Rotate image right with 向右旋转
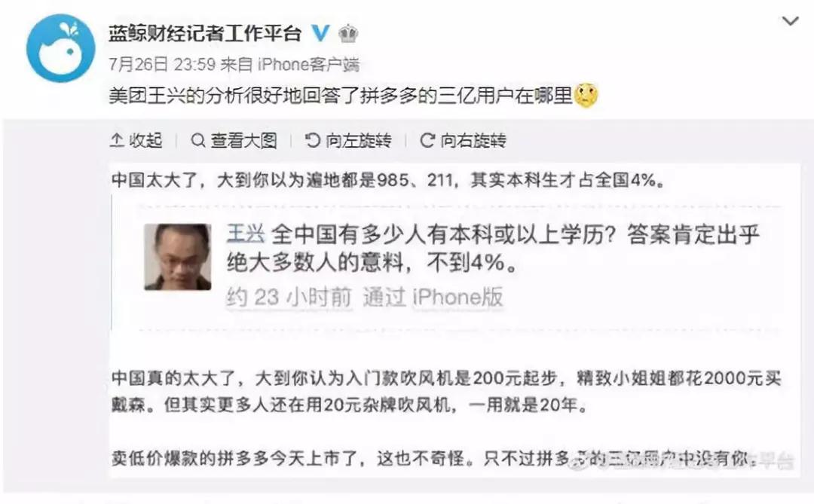814x504 pixels. [x=463, y=140]
